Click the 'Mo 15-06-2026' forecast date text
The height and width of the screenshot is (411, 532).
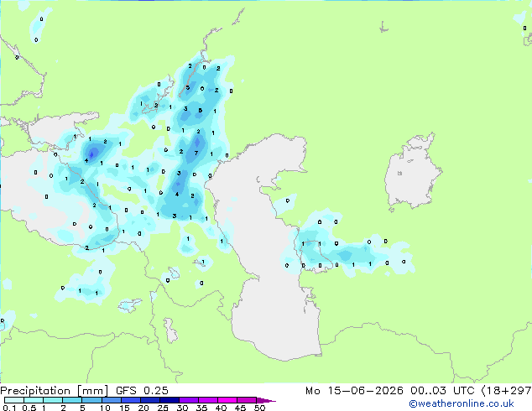pyautogui.click(x=354, y=391)
